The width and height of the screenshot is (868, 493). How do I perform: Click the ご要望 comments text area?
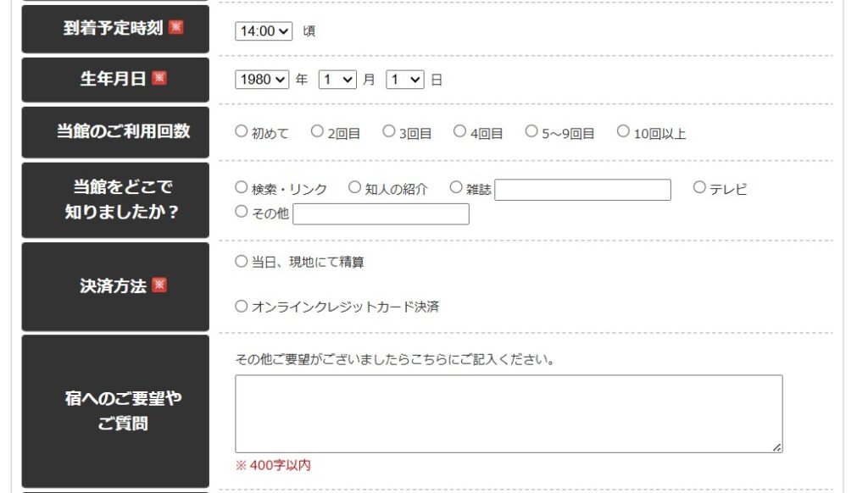click(x=509, y=413)
